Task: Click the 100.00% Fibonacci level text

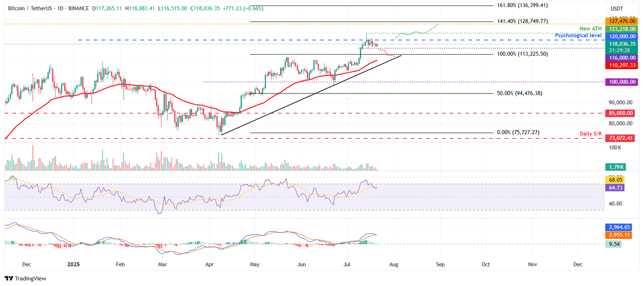Action: click(x=522, y=54)
